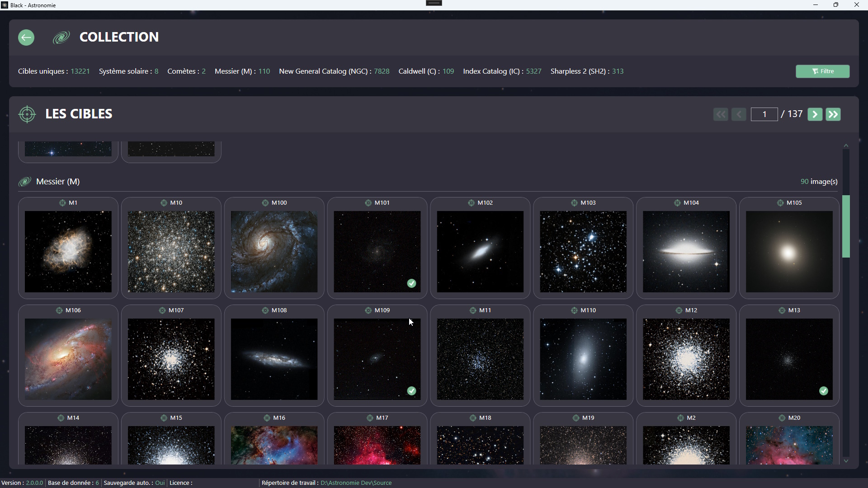Click the green checkmark on M101

411,283
